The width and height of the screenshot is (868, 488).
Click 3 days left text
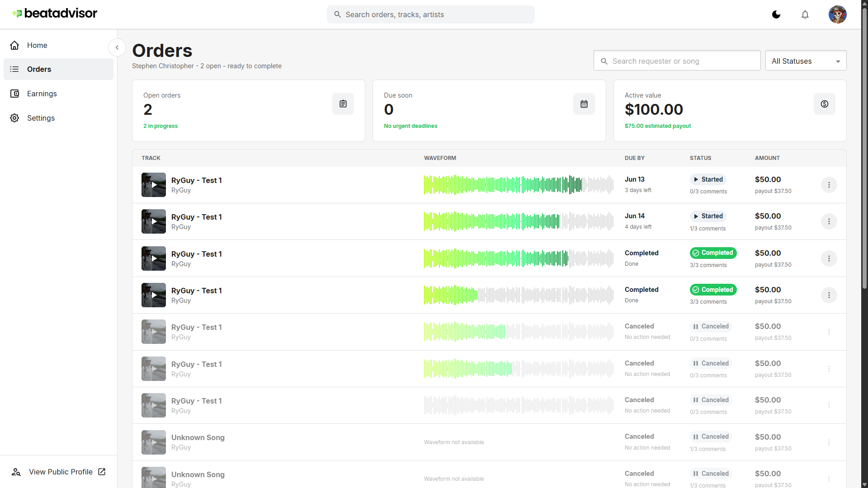pyautogui.click(x=638, y=190)
